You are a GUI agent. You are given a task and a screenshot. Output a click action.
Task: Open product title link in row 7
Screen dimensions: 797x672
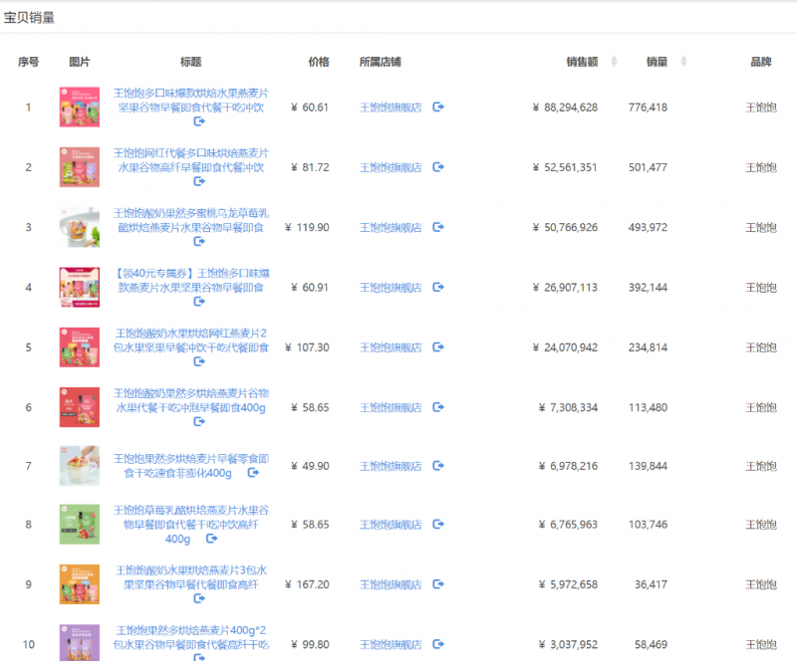(x=190, y=459)
